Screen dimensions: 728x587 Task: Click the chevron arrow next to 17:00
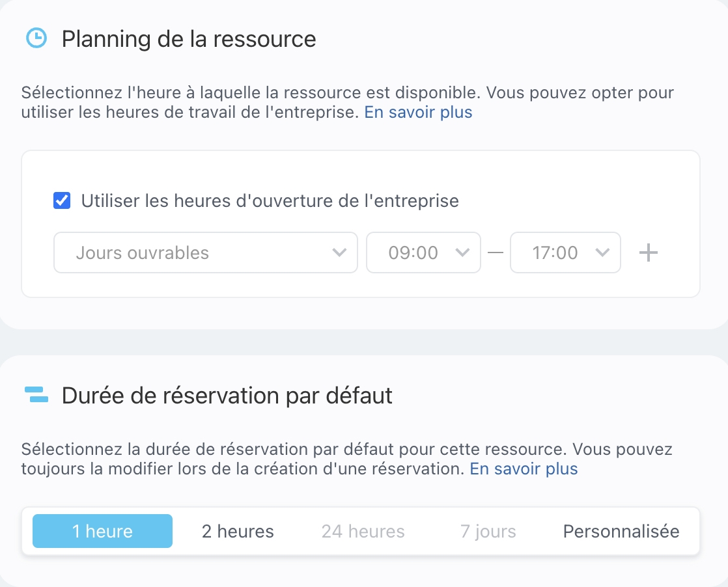[603, 253]
